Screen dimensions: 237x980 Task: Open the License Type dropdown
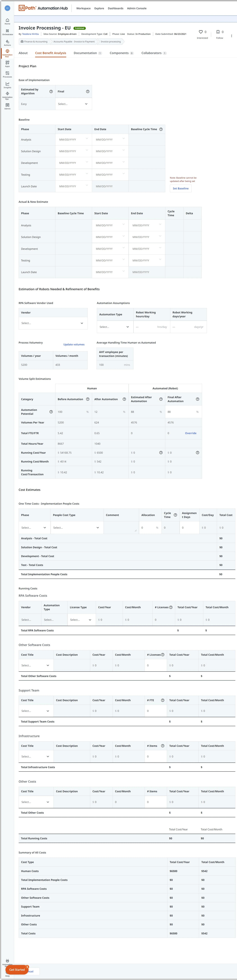click(82, 620)
